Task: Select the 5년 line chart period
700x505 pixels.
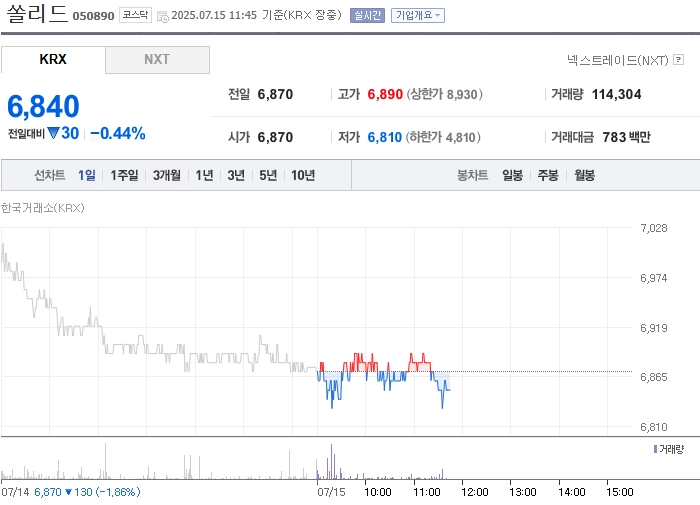Action: pos(268,175)
